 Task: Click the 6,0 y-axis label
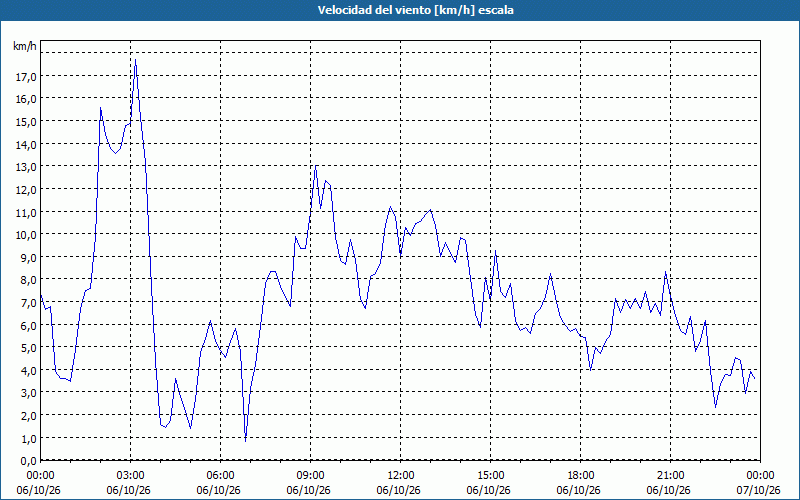pyautogui.click(x=29, y=326)
